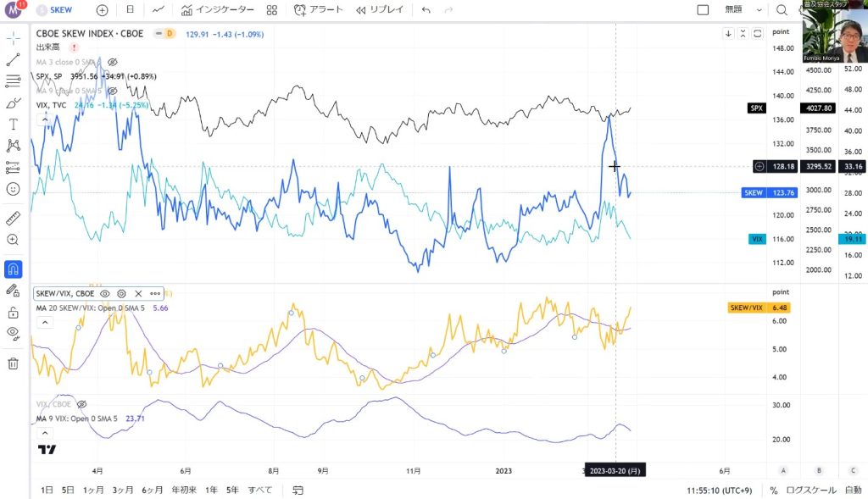Select the ruler measure tool
This screenshot has height=499, width=868.
pos(14,219)
